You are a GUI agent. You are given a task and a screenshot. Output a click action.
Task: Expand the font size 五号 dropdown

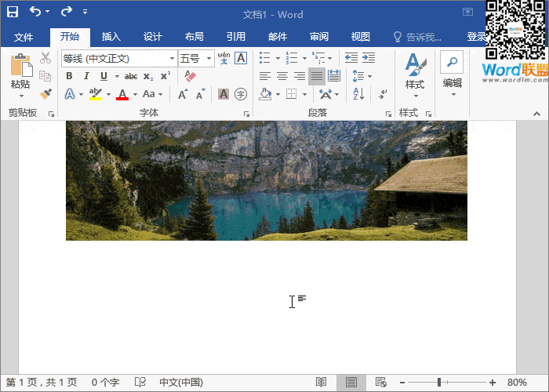tap(208, 59)
